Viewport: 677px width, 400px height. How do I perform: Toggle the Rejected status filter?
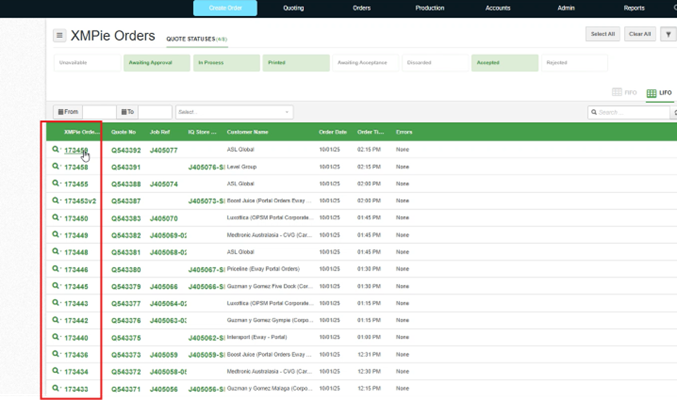574,63
